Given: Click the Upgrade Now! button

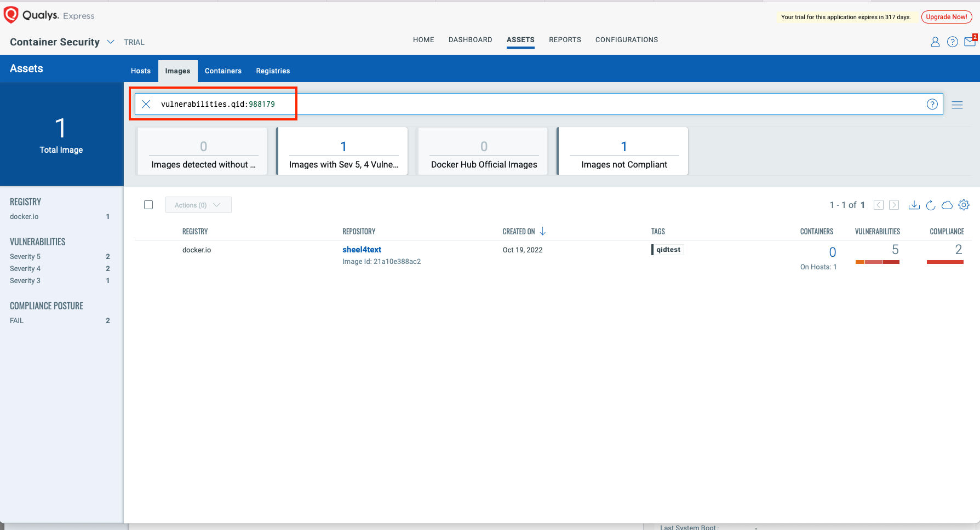Looking at the screenshot, I should [x=946, y=17].
